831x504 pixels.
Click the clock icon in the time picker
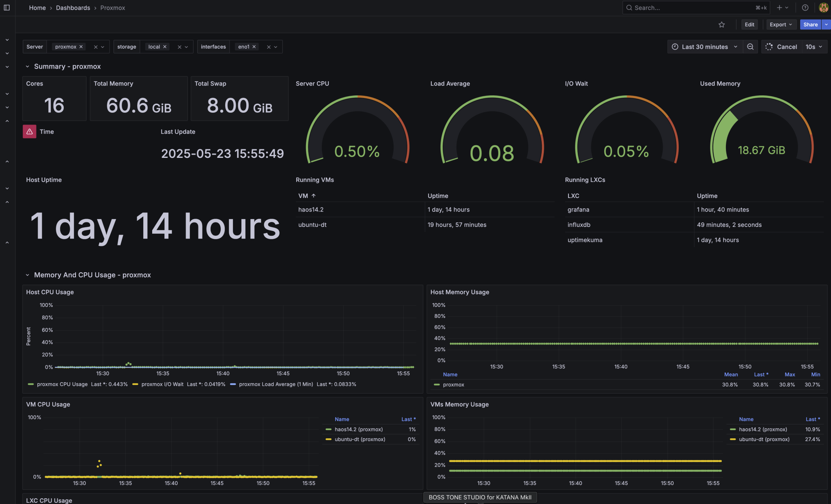pyautogui.click(x=674, y=46)
